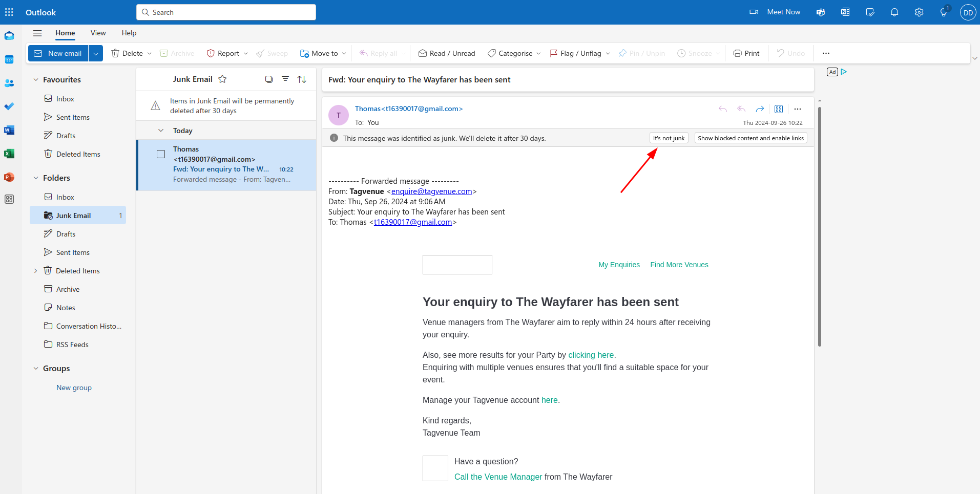Collapse Folders section
This screenshot has height=494, width=980.
36,178
